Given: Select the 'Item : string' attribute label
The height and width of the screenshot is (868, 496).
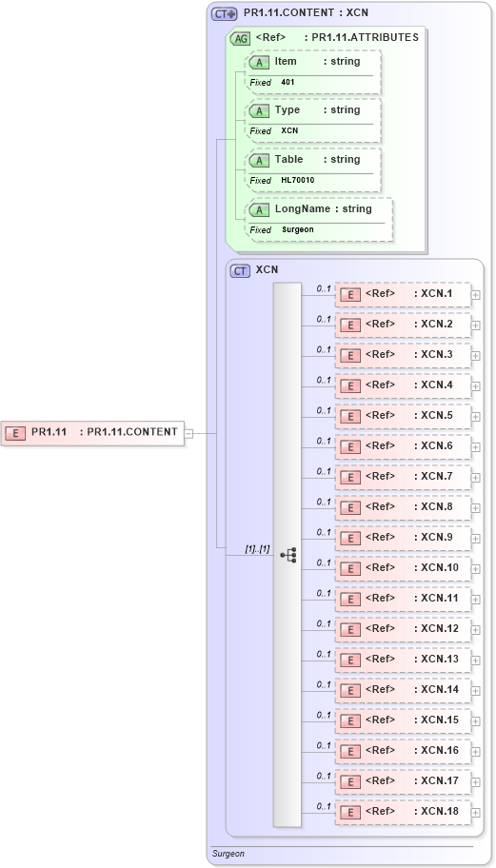Looking at the screenshot, I should [317, 62].
